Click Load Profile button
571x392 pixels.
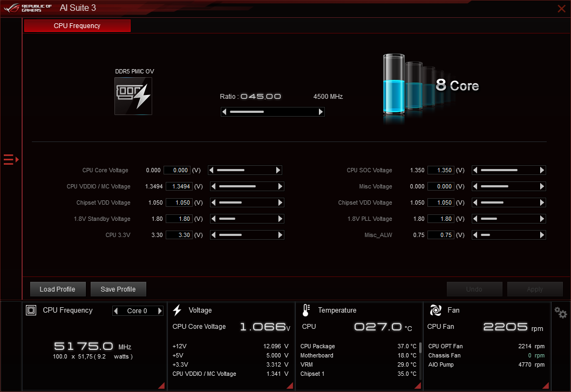(x=58, y=289)
